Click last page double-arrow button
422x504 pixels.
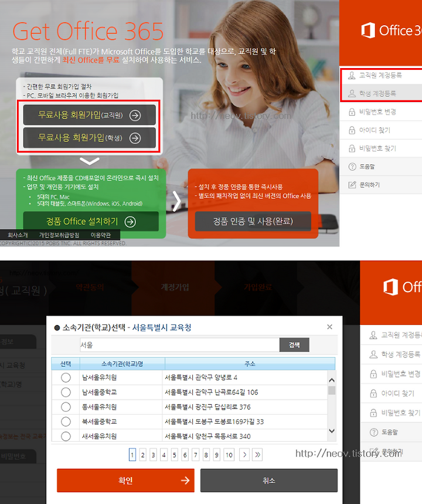257,455
